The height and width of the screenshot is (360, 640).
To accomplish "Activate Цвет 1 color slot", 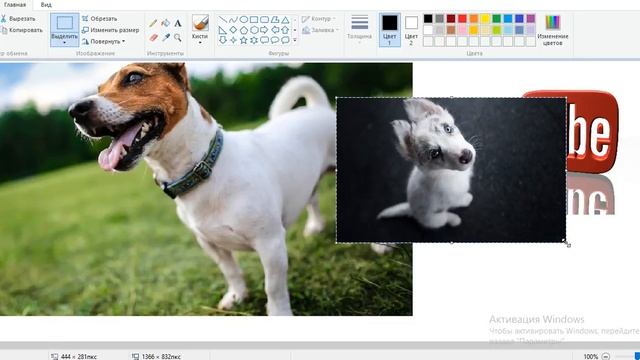I will coord(389,30).
